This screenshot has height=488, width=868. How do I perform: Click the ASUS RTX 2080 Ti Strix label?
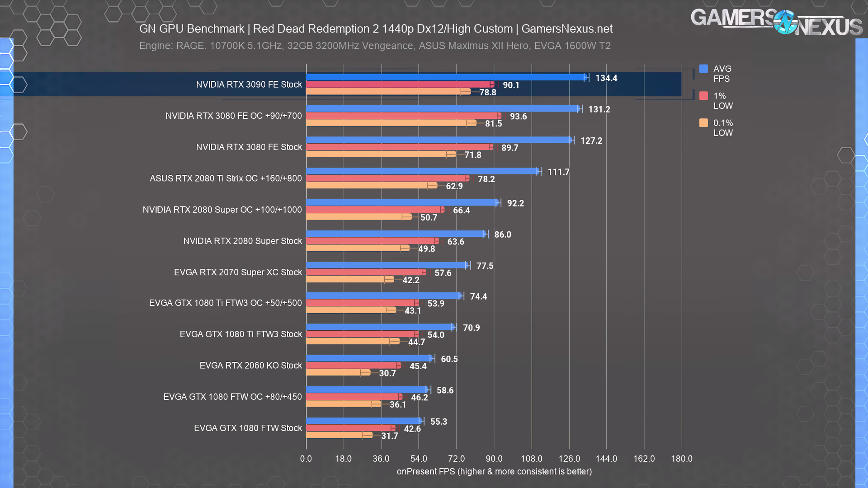click(x=226, y=178)
